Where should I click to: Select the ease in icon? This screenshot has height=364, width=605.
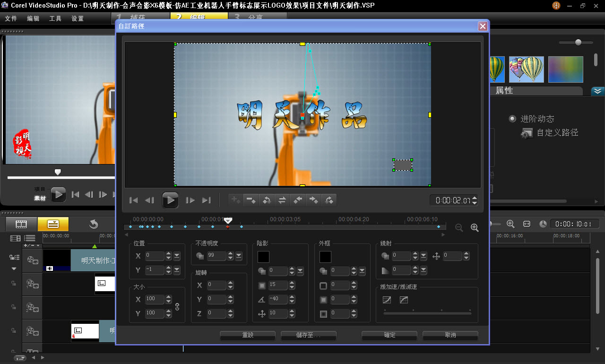coord(387,300)
